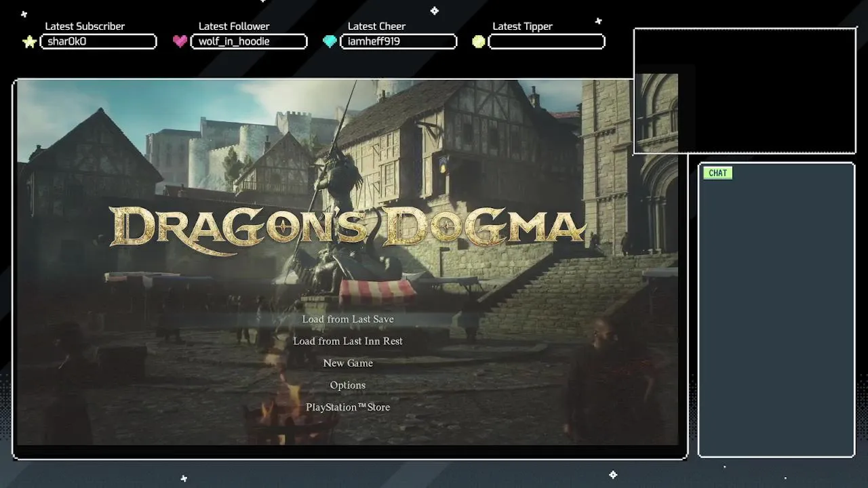This screenshot has width=868, height=488.
Task: Open the Options menu
Action: point(348,385)
